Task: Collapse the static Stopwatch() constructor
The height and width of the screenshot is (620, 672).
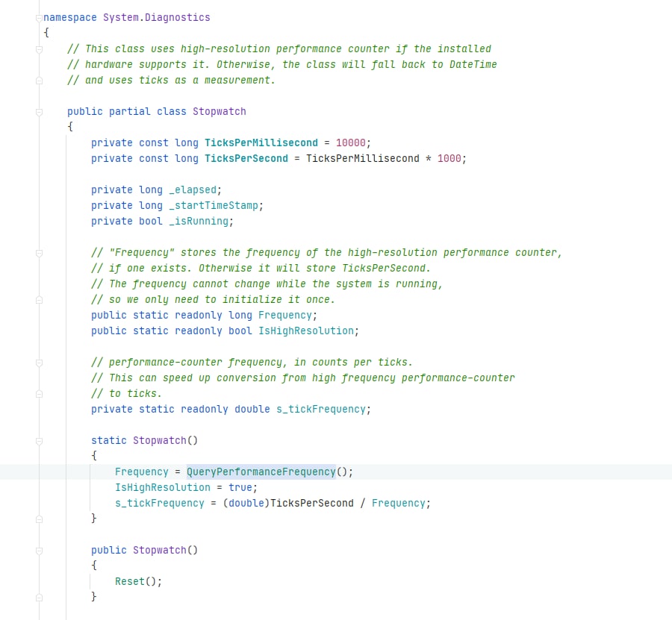Action: click(39, 441)
